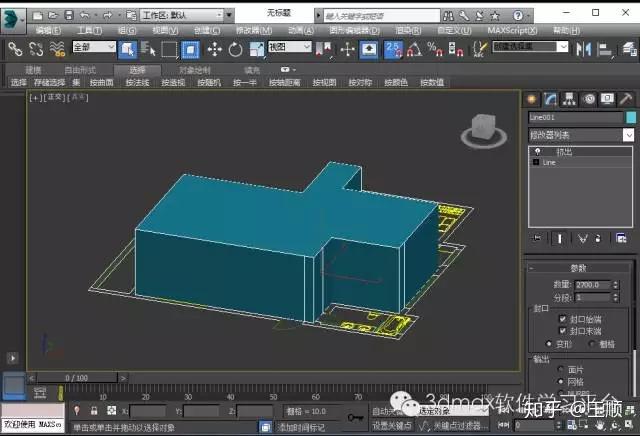Click the Open File icon in quick access toolbar
Screen dimensions: 640x436
pyautogui.click(x=53, y=16)
